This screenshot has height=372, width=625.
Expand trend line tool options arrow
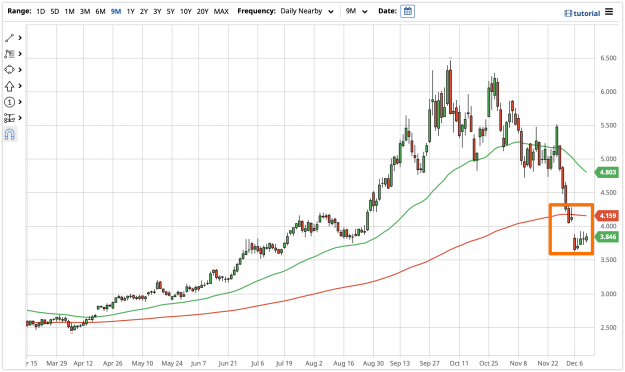tap(20, 38)
